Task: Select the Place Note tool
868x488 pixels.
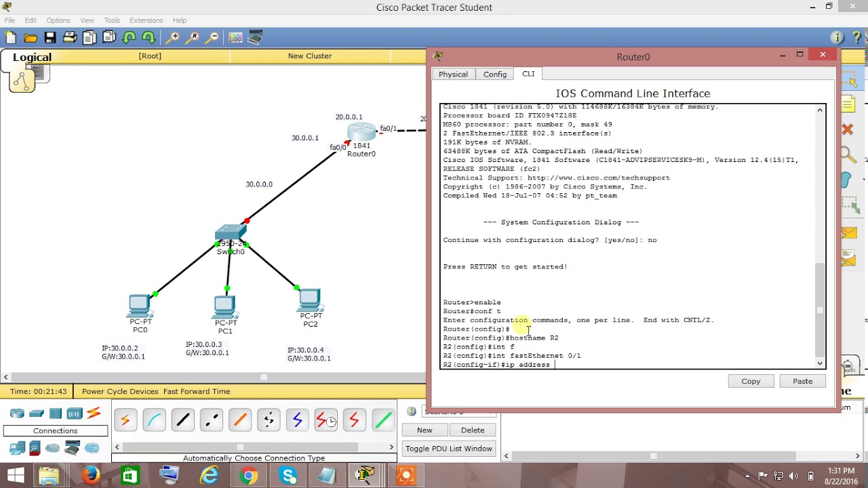Action: 848,104
